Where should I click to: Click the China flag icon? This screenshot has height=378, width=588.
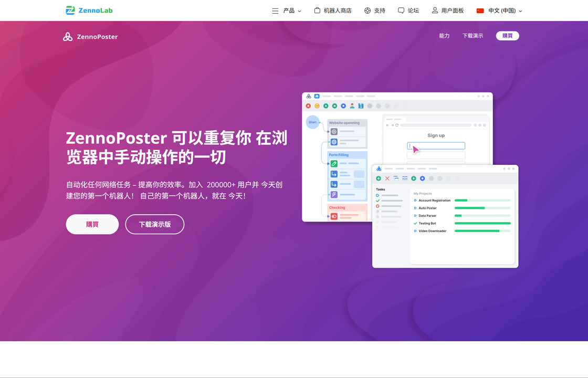[x=480, y=11]
